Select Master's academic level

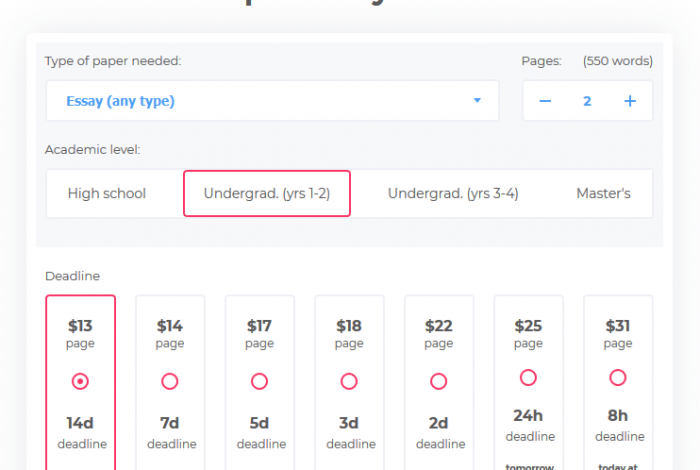tap(603, 193)
